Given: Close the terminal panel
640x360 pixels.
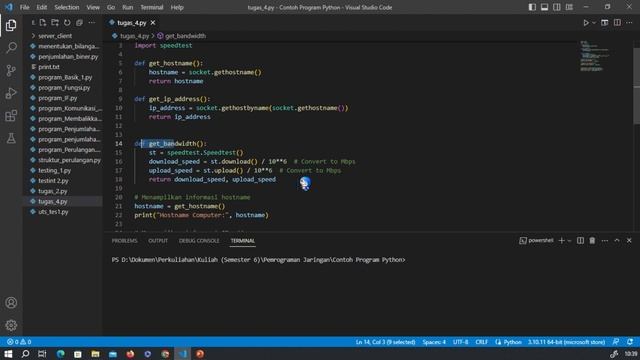Looking at the screenshot, I should coord(629,240).
